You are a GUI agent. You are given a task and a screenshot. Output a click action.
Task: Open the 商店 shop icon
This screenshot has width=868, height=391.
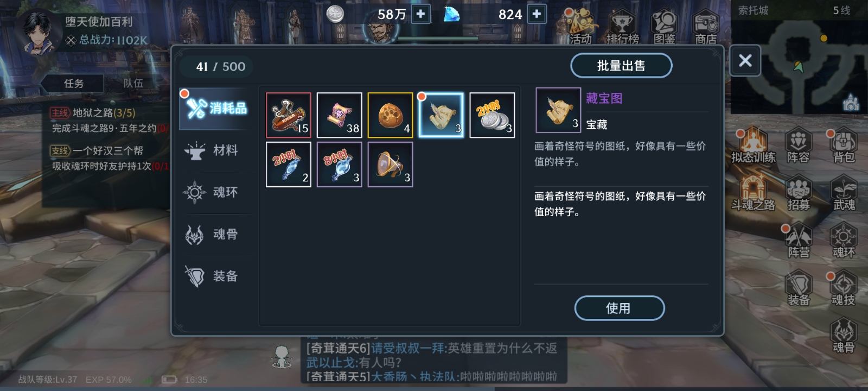[x=706, y=27]
